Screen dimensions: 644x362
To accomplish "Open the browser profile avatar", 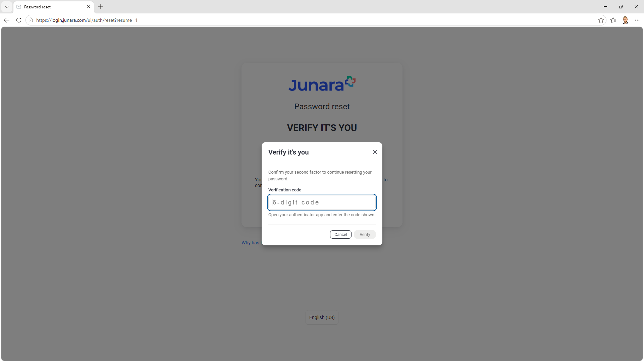I will pos(625,20).
